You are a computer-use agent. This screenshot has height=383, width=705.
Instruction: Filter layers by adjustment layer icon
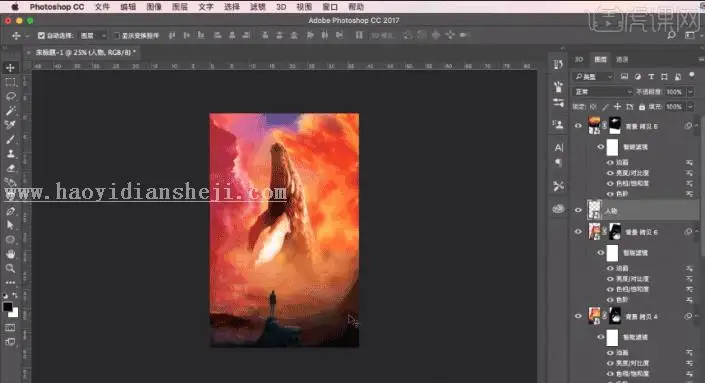pos(638,77)
